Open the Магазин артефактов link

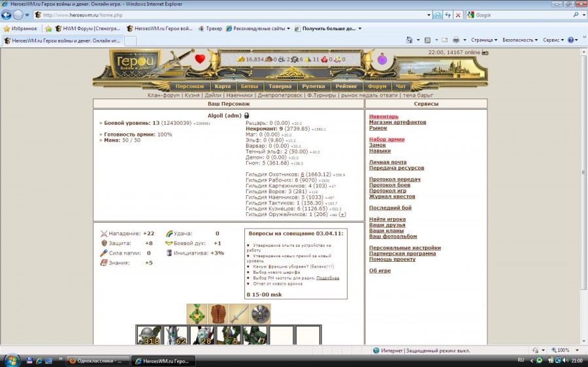397,122
